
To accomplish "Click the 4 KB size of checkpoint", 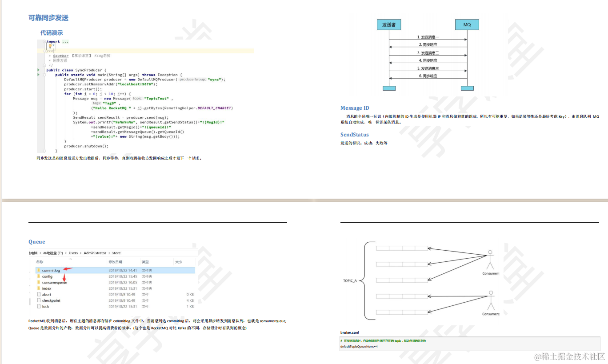I will click(x=190, y=300).
